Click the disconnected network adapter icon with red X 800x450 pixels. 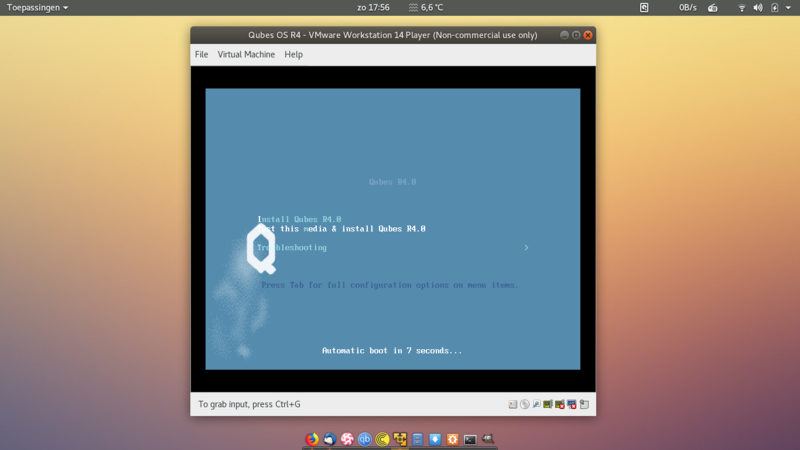coord(560,405)
